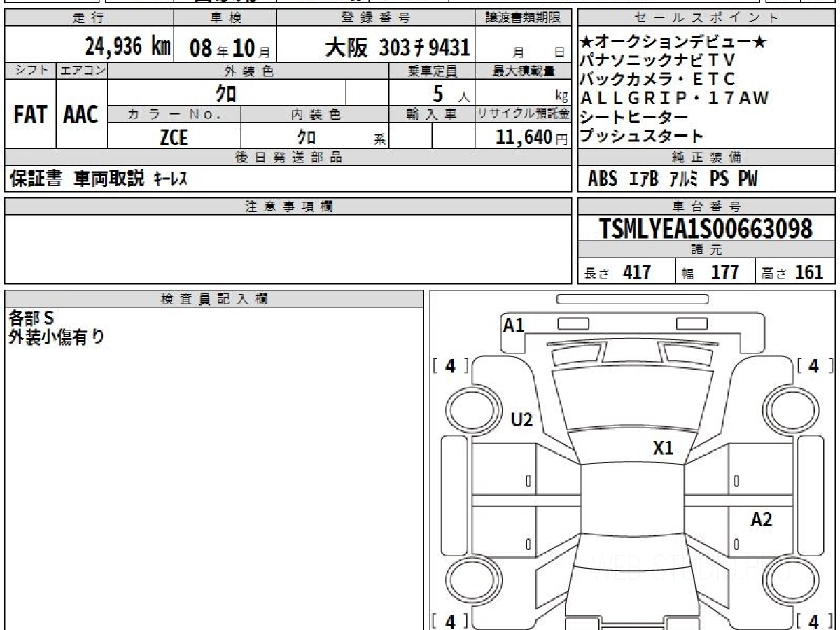
Task: Click the mileage value 24,936 km
Action: 128,47
